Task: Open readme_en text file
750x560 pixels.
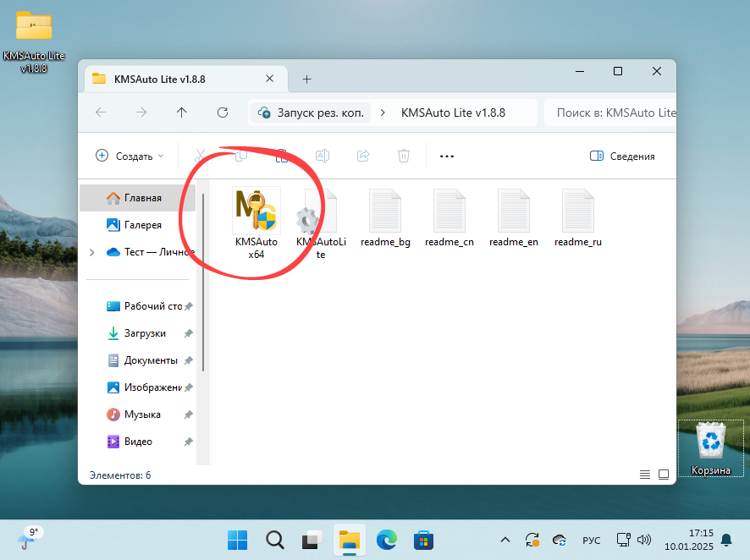Action: click(513, 210)
